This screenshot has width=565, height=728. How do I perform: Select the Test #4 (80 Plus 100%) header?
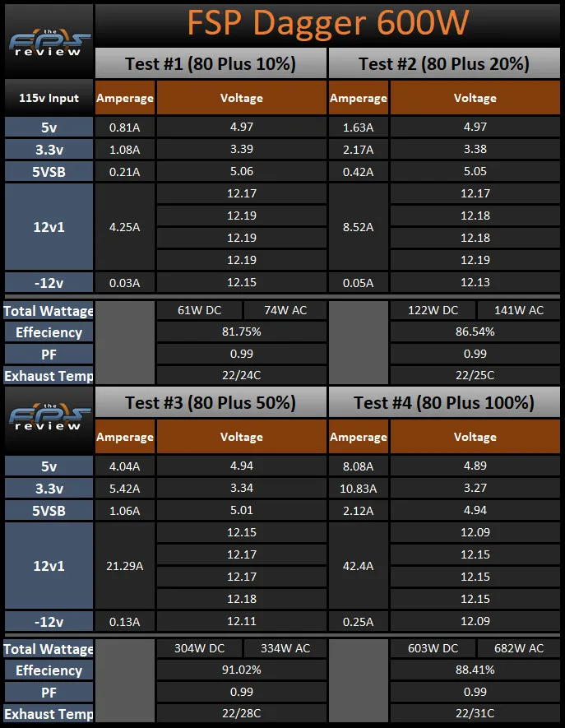444,402
